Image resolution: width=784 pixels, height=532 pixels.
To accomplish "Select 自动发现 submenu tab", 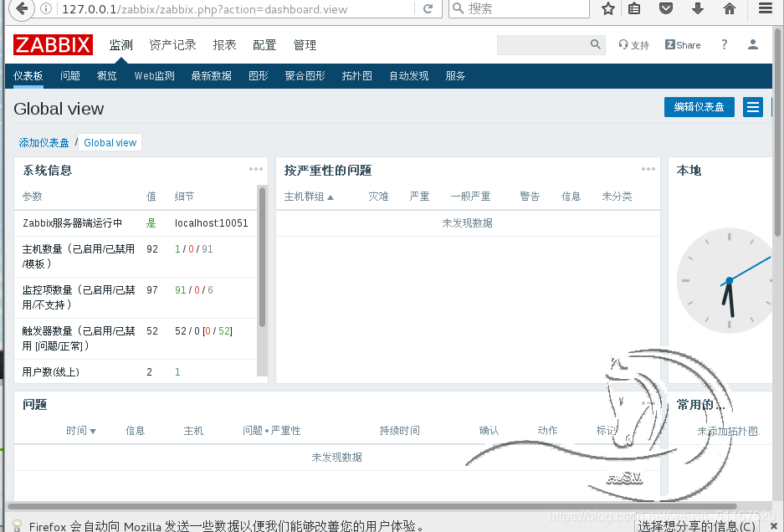I will 409,76.
